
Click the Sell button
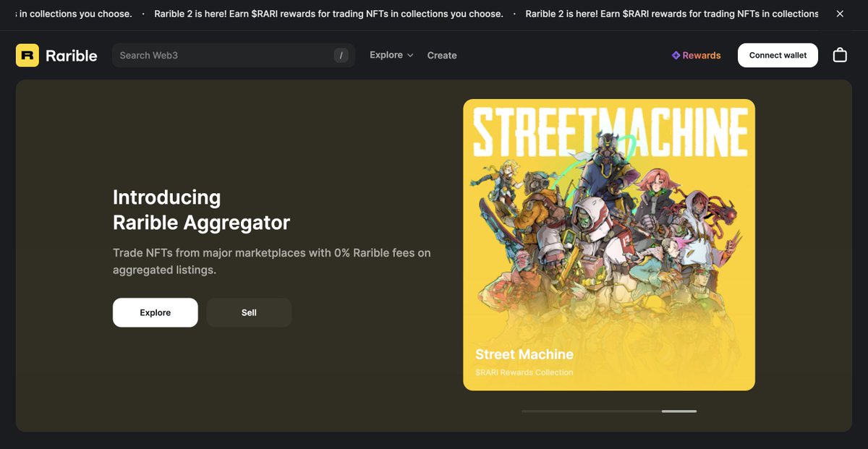249,312
